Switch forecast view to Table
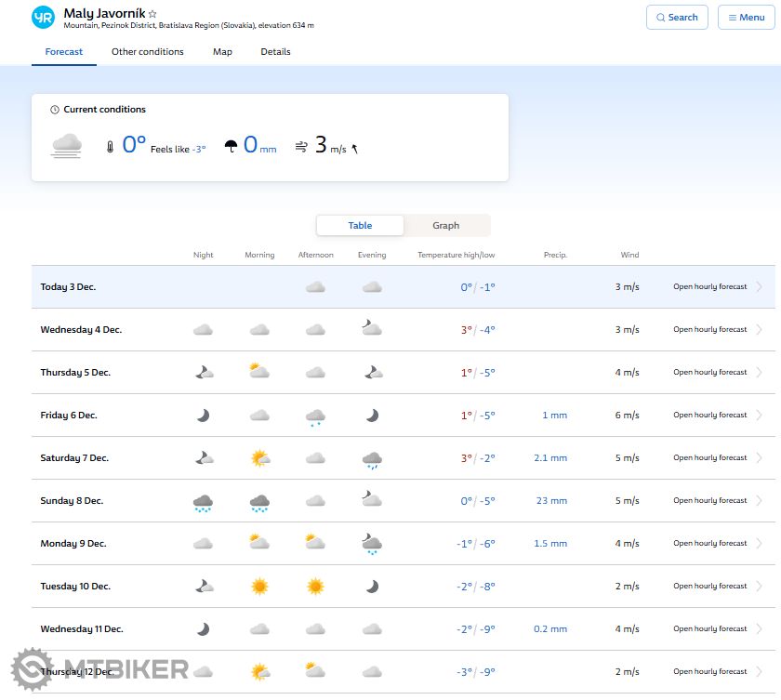This screenshot has height=700, width=781. pos(360,226)
